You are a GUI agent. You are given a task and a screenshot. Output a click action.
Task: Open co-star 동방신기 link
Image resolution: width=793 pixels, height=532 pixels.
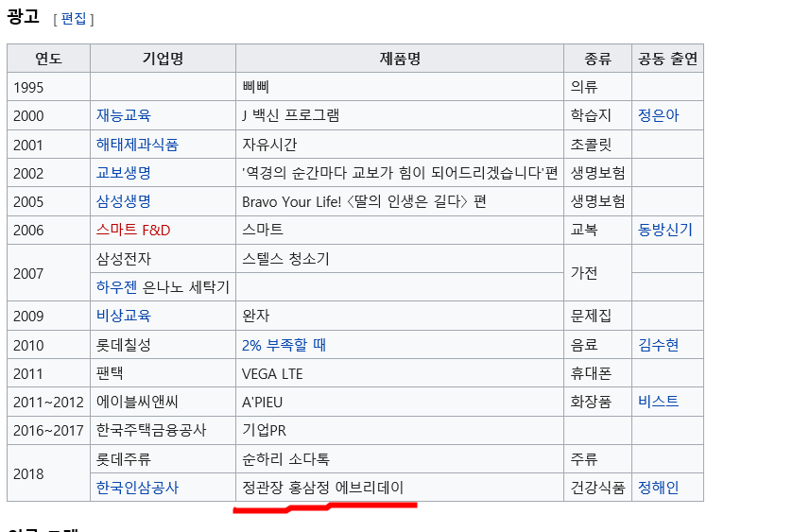(664, 230)
